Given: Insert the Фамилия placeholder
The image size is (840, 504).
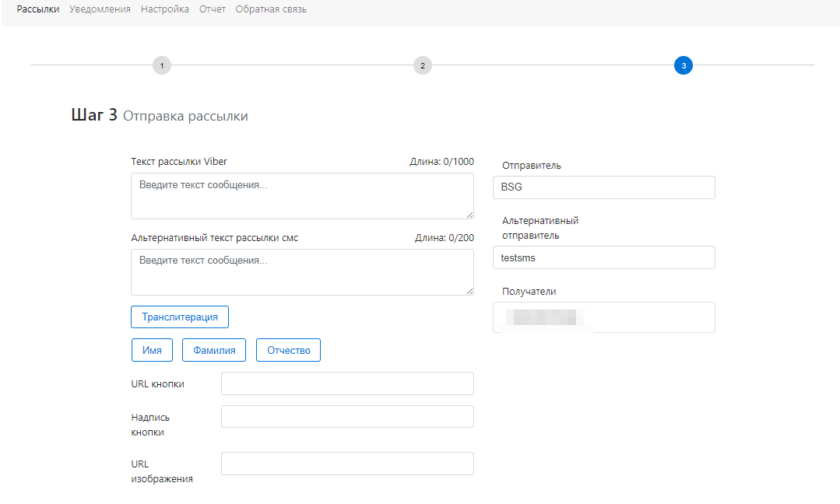Looking at the screenshot, I should click(x=214, y=351).
